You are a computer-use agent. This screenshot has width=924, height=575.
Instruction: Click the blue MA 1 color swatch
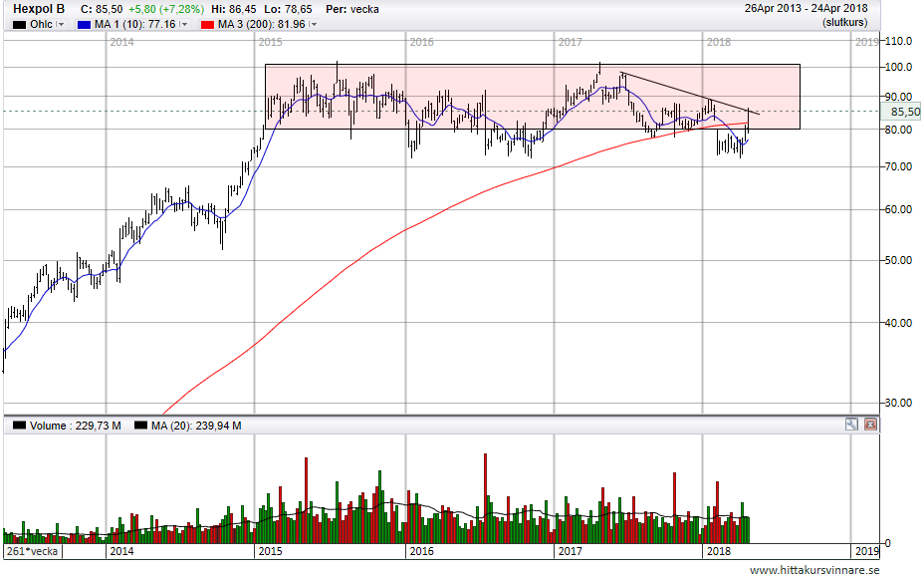coord(84,25)
